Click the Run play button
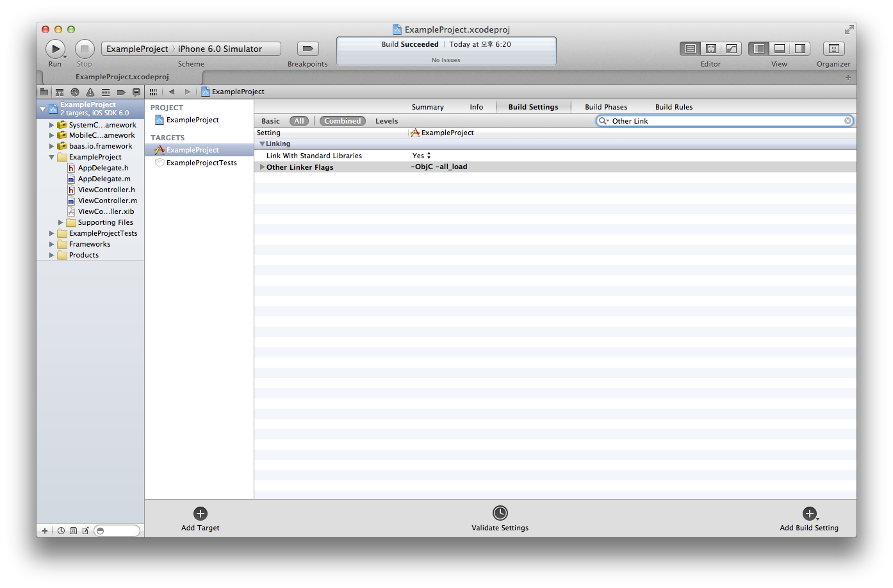This screenshot has width=893, height=588. coord(55,49)
